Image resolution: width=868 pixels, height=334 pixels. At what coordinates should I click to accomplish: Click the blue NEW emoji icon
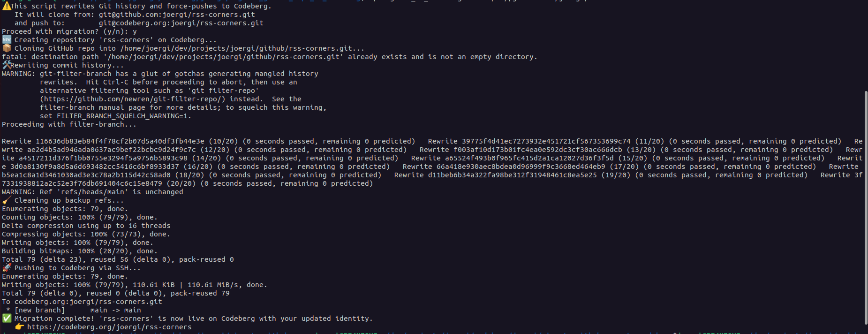coord(7,40)
